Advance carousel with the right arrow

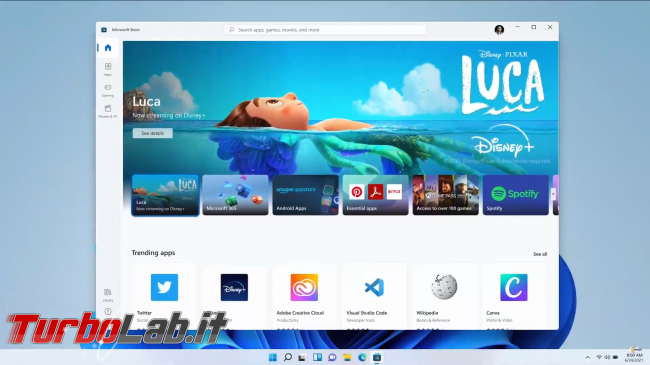pos(553,194)
